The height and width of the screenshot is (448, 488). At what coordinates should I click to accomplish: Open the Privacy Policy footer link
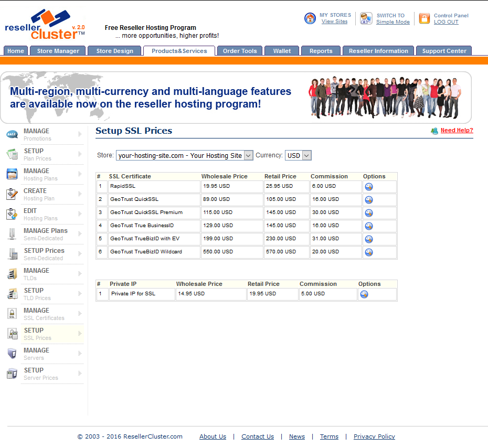pyautogui.click(x=374, y=436)
